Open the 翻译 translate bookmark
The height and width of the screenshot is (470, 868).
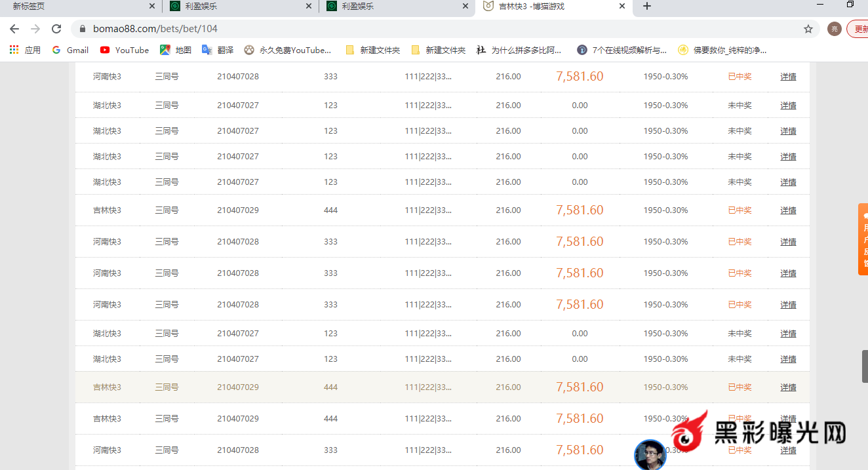(x=218, y=50)
